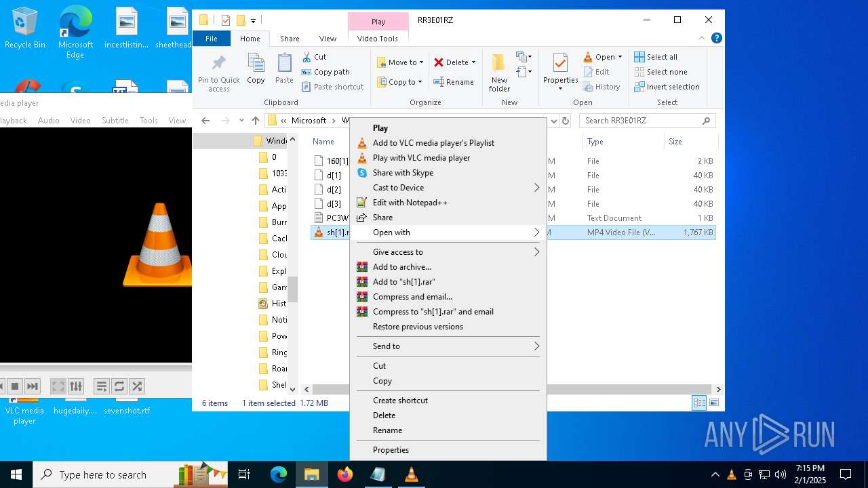Image resolution: width=868 pixels, height=488 pixels.
Task: Click the Refresh button near address bar
Action: click(566, 121)
